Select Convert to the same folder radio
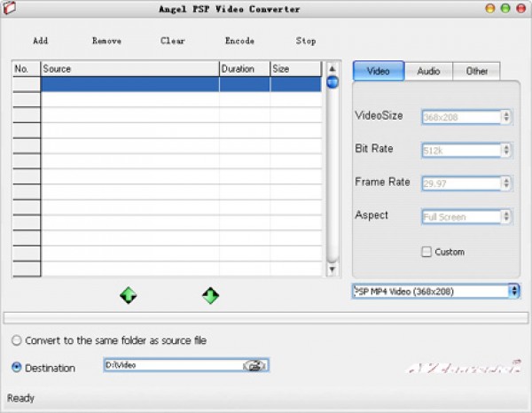The width and height of the screenshot is (532, 413). 16,340
